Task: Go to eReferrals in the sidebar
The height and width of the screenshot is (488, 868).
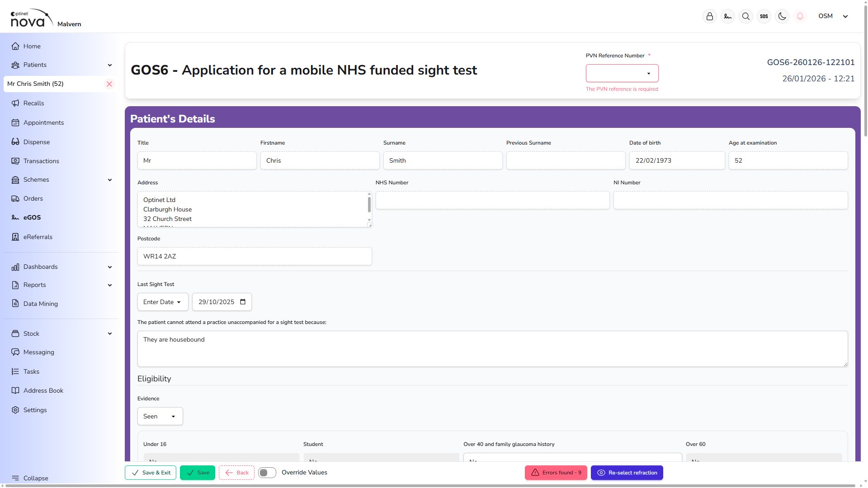Action: click(x=38, y=237)
